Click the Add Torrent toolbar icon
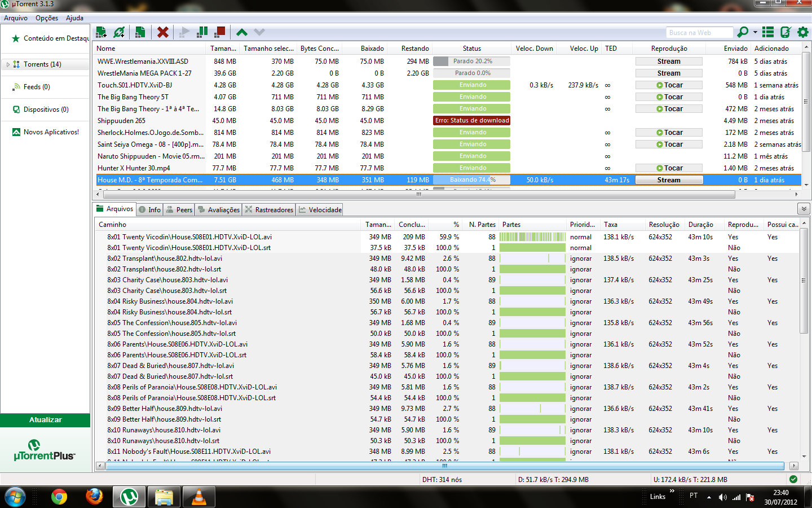The width and height of the screenshot is (812, 508). (x=101, y=32)
